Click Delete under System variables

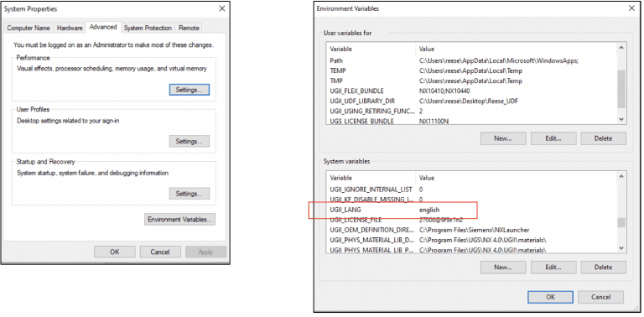(604, 268)
